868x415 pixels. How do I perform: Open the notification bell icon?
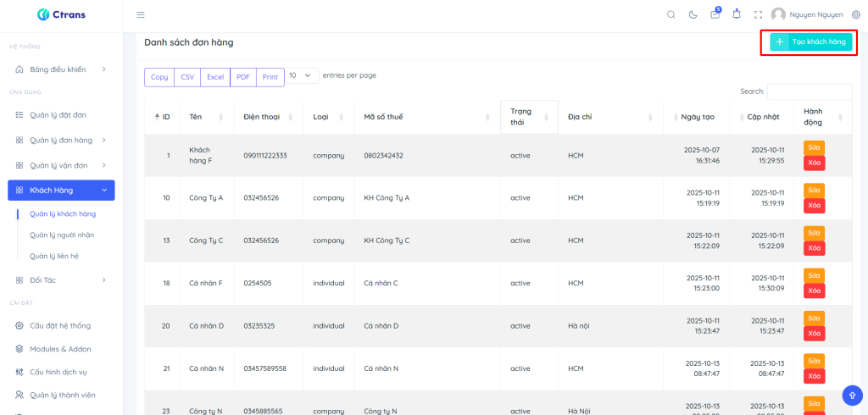point(736,14)
